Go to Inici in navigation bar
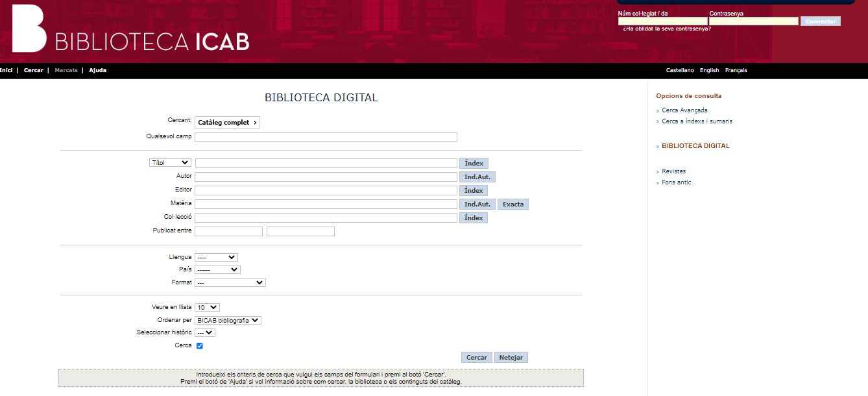This screenshot has width=868, height=396. click(x=6, y=70)
